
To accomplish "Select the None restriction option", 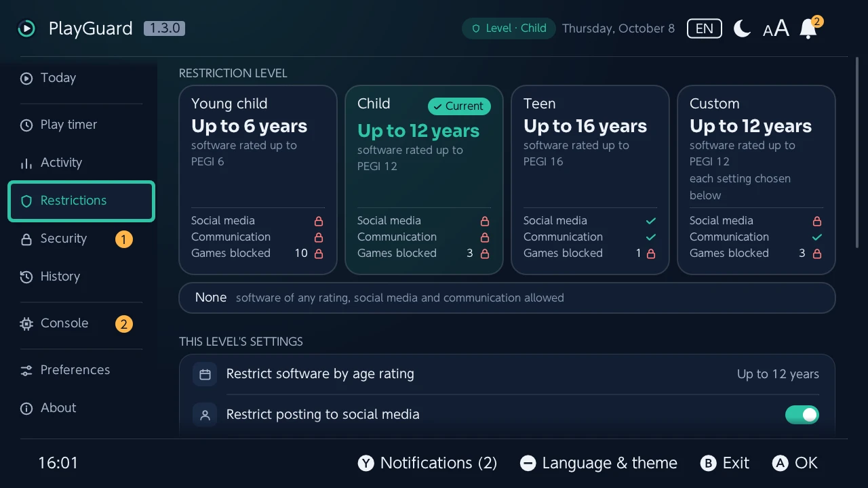I will click(507, 298).
